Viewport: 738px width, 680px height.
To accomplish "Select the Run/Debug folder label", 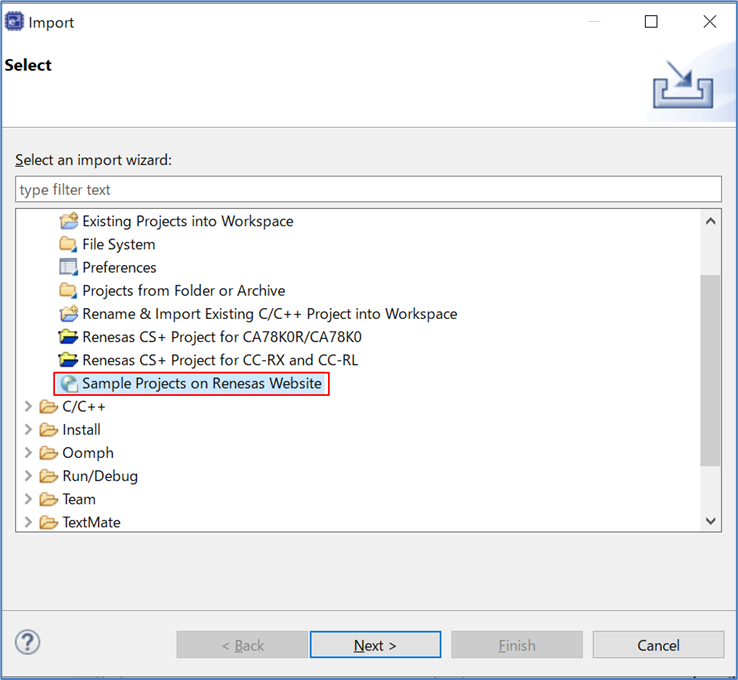I will [100, 476].
